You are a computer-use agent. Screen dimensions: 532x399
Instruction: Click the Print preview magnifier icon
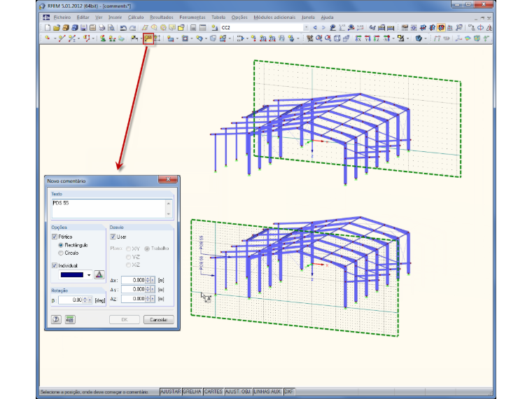click(111, 28)
